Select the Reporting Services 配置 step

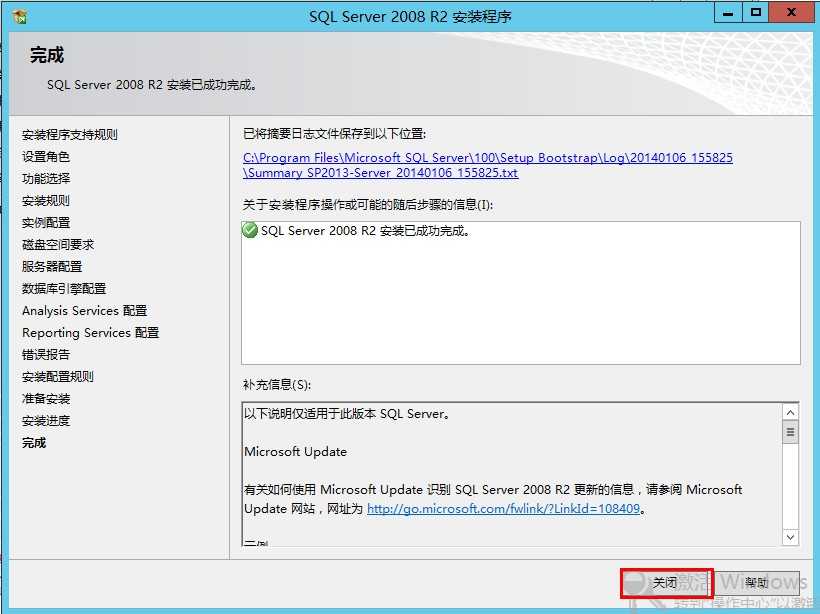click(90, 333)
